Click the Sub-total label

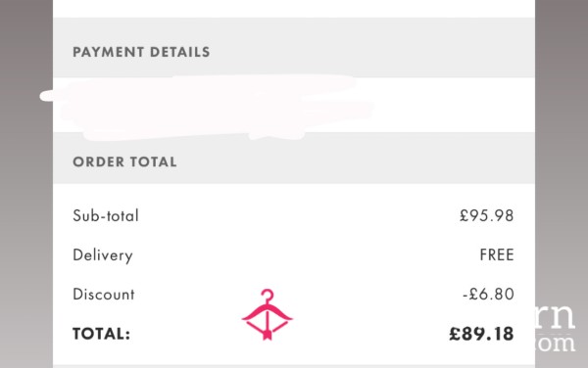point(106,215)
